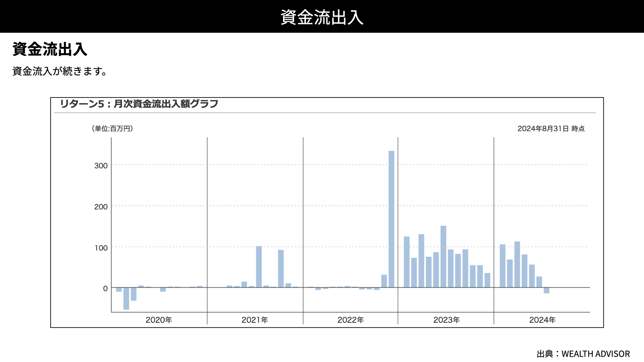This screenshot has width=644, height=362.
Task: Click the source credit 出典：WEALTH ADVISOR
Action: point(583,354)
